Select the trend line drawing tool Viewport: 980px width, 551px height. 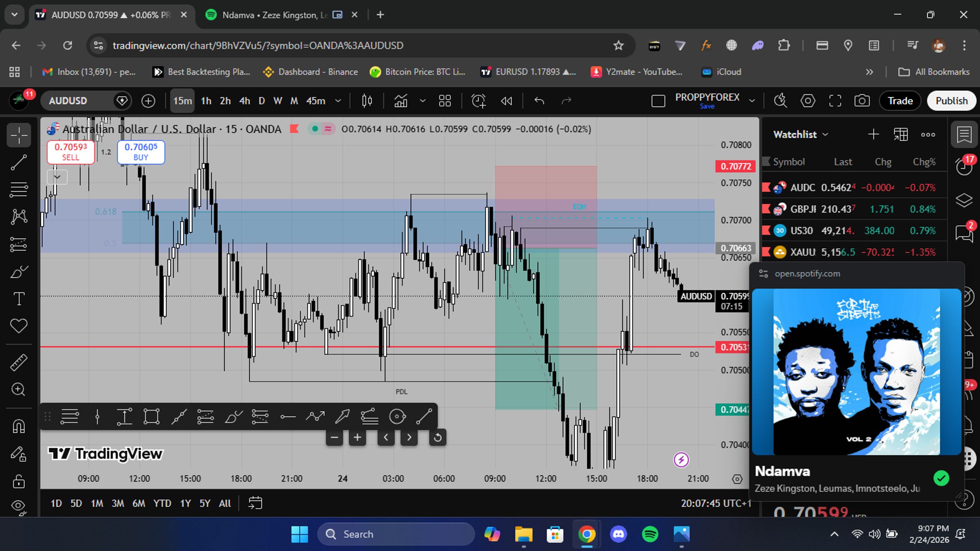point(18,162)
